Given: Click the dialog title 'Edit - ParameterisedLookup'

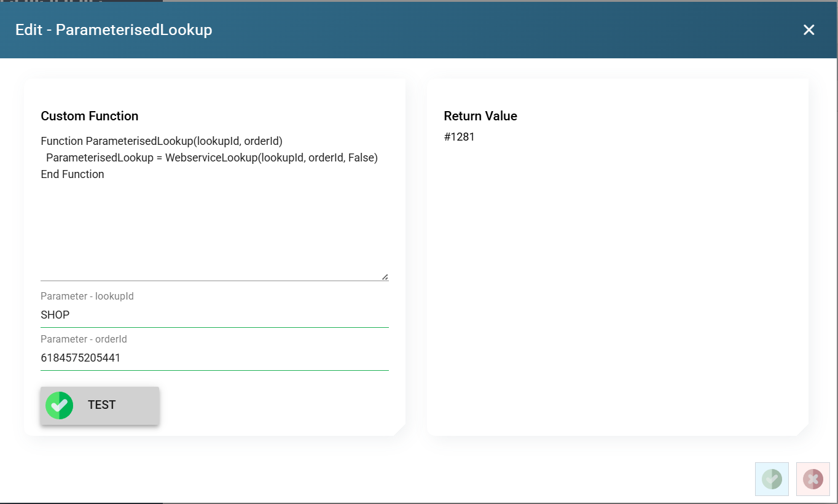Looking at the screenshot, I should 114,29.
